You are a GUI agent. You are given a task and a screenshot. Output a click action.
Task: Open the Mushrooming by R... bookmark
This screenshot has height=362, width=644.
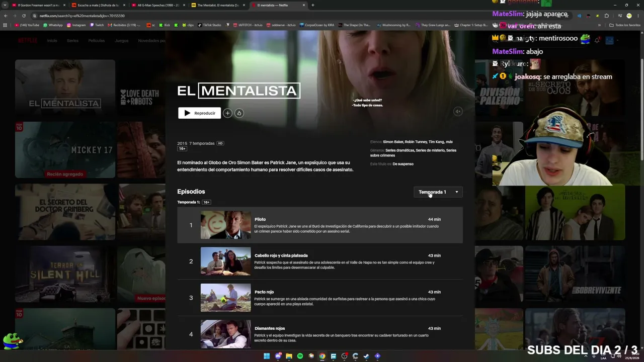pyautogui.click(x=393, y=25)
